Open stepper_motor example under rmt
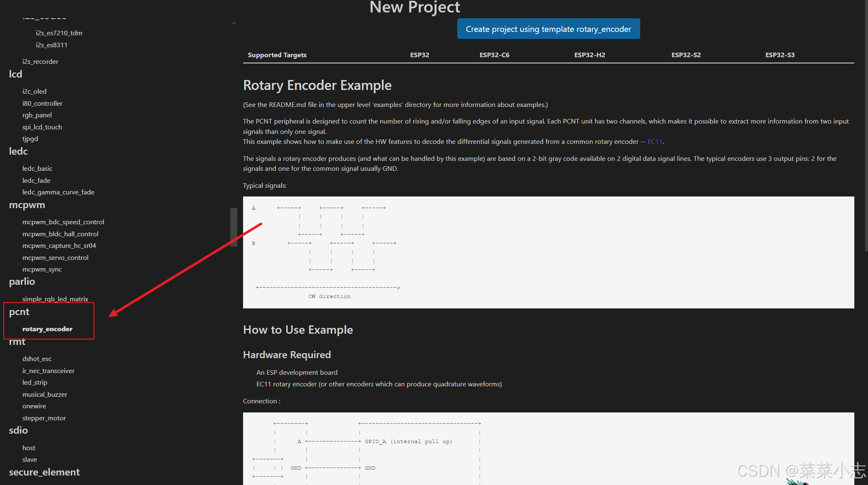This screenshot has width=868, height=485. click(44, 418)
